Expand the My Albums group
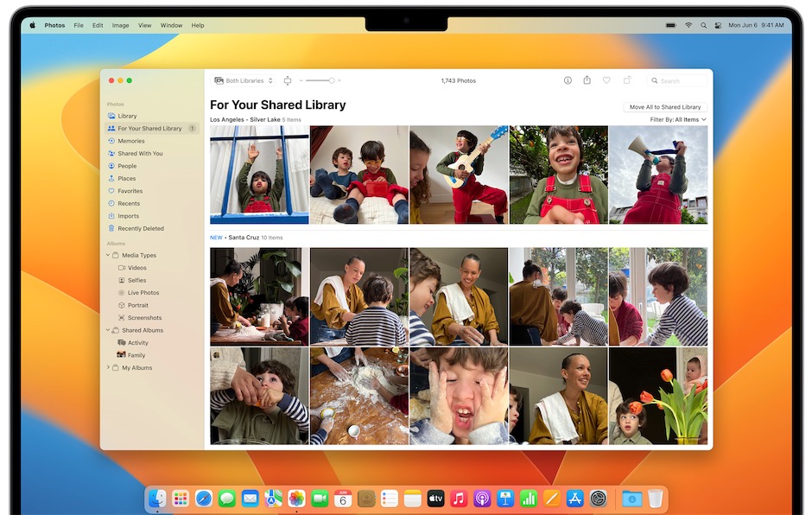 [x=108, y=367]
